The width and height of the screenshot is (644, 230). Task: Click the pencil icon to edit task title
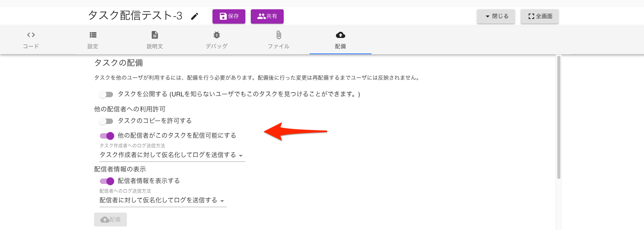click(195, 16)
